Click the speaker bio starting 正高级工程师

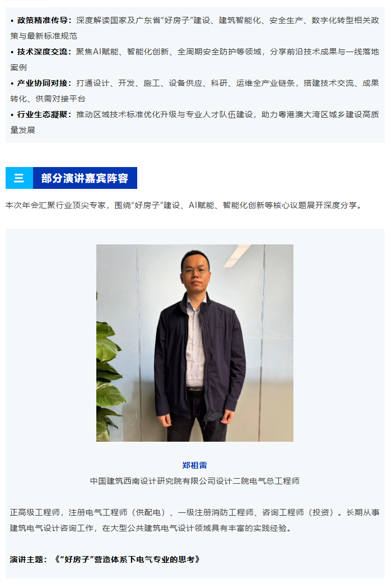[x=194, y=520]
